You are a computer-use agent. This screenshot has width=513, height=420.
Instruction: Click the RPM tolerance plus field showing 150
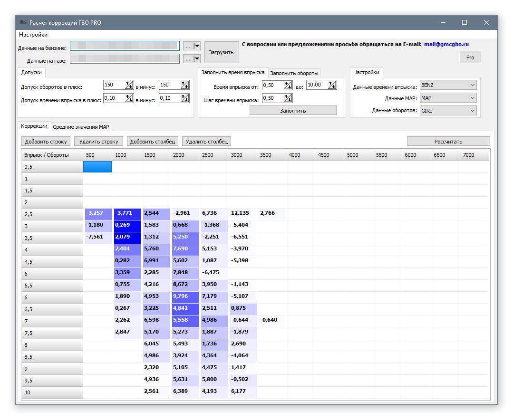pos(114,85)
